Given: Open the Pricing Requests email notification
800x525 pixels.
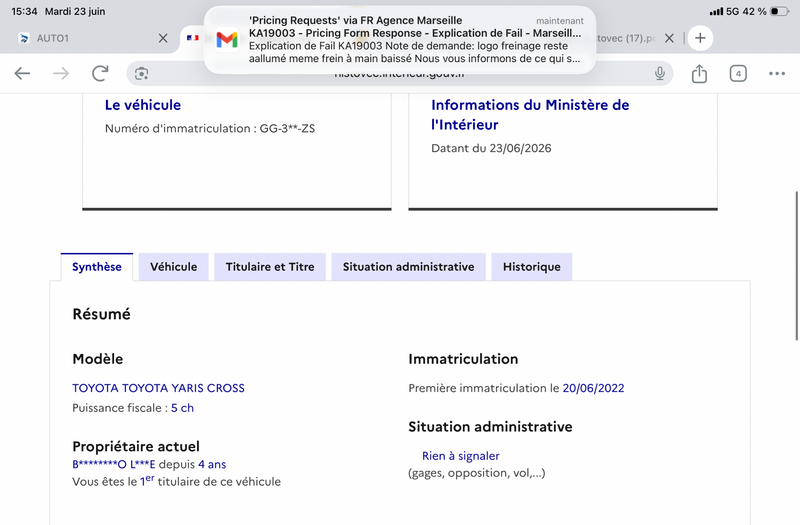Looking at the screenshot, I should 399,40.
